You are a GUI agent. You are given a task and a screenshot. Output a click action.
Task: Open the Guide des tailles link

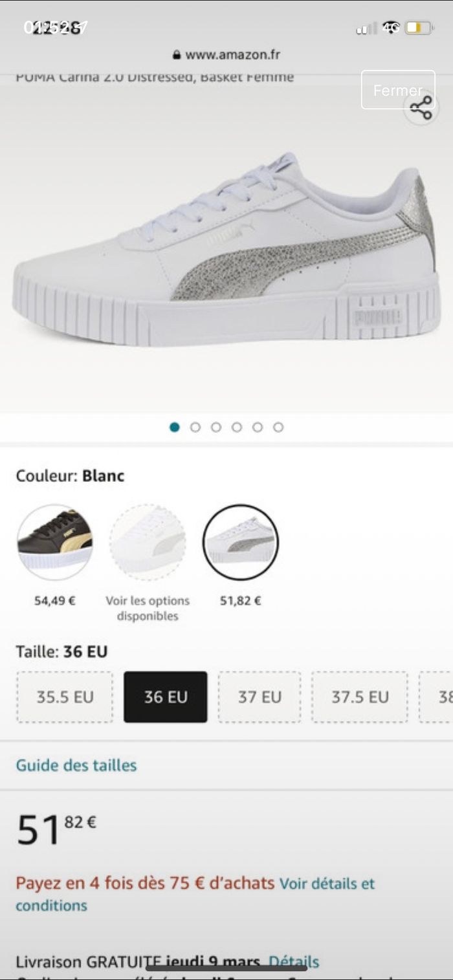pyautogui.click(x=76, y=765)
